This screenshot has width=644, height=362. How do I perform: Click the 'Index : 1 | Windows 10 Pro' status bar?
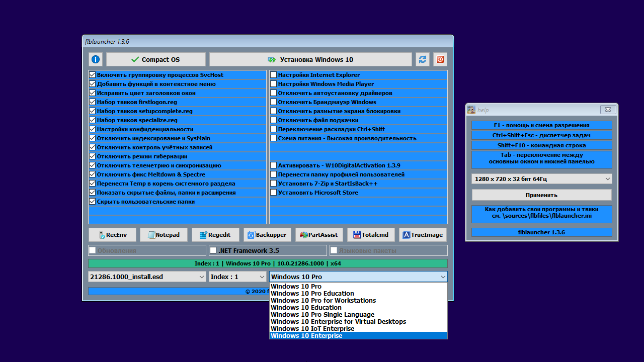click(x=268, y=263)
